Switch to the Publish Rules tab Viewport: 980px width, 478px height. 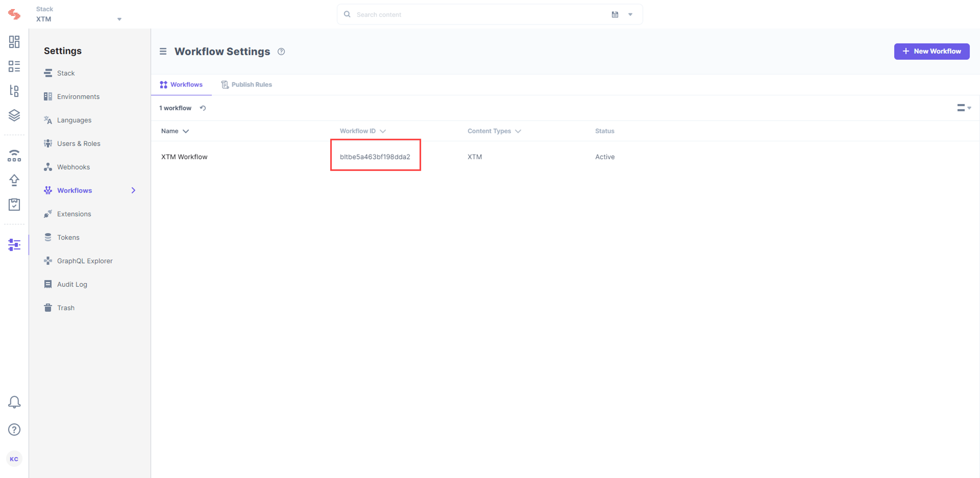click(x=247, y=84)
